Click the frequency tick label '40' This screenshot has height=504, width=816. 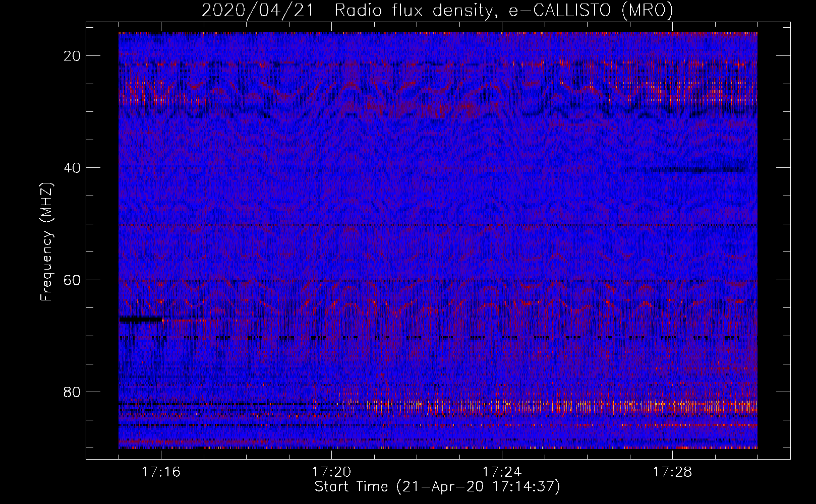tap(73, 167)
